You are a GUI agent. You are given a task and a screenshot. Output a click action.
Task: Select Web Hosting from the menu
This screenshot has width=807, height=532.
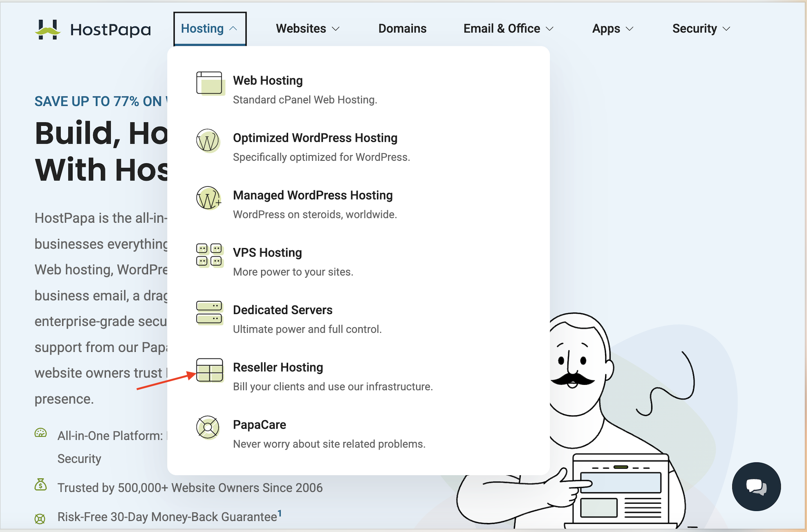coord(268,80)
